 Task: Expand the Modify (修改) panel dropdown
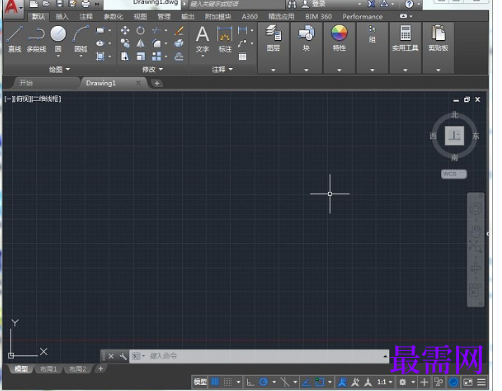[152, 69]
